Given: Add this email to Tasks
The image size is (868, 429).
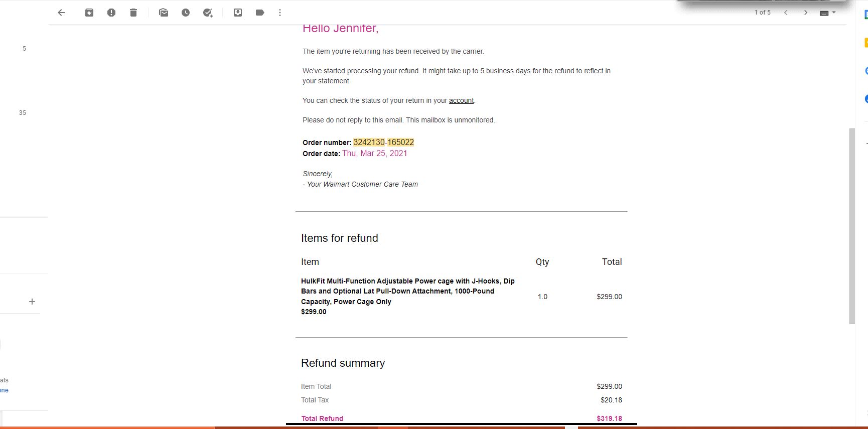Looking at the screenshot, I should pos(208,13).
